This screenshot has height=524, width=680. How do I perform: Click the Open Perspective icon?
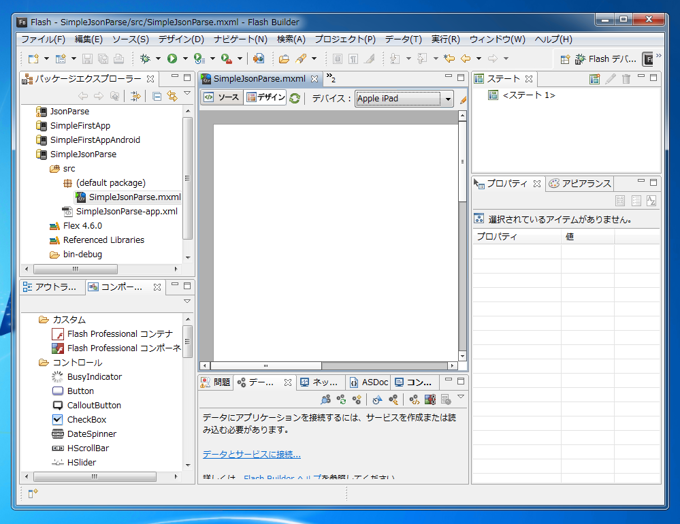tap(565, 59)
